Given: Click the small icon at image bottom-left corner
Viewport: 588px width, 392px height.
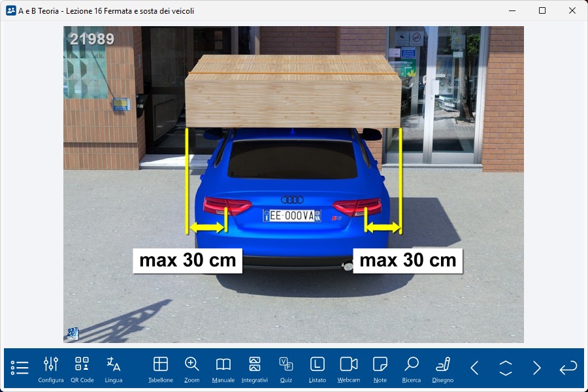Looking at the screenshot, I should [73, 334].
